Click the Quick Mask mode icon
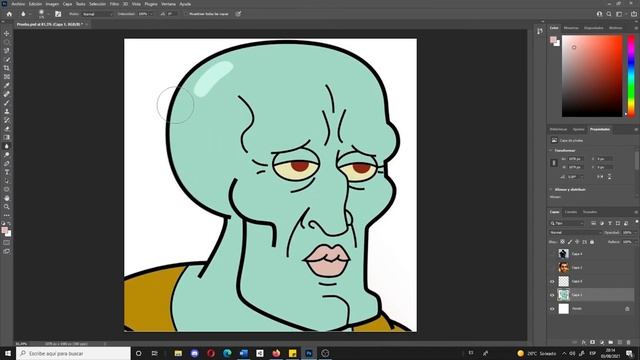Screen dimensions: 640x360 (x=7, y=242)
